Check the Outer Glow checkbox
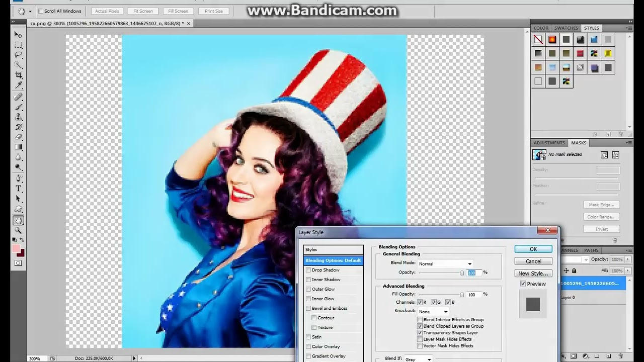This screenshot has width=644, height=362. tap(308, 289)
